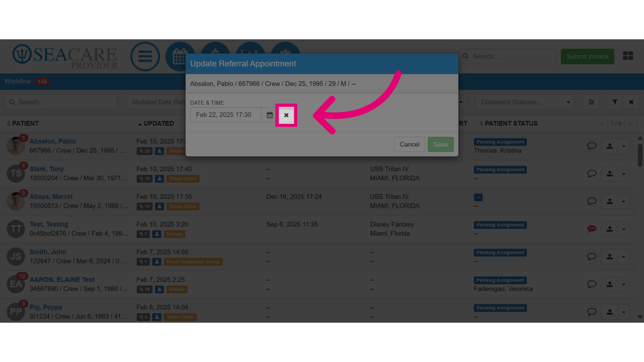The height and width of the screenshot is (362, 644).
Task: Click the top global Search field
Action: [507, 56]
